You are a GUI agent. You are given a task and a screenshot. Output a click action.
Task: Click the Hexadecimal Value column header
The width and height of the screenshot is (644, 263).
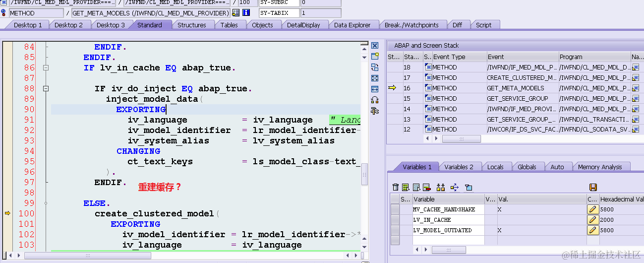(621, 199)
